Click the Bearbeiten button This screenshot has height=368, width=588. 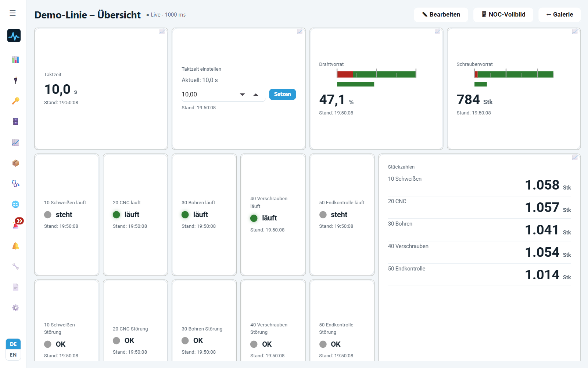[441, 15]
